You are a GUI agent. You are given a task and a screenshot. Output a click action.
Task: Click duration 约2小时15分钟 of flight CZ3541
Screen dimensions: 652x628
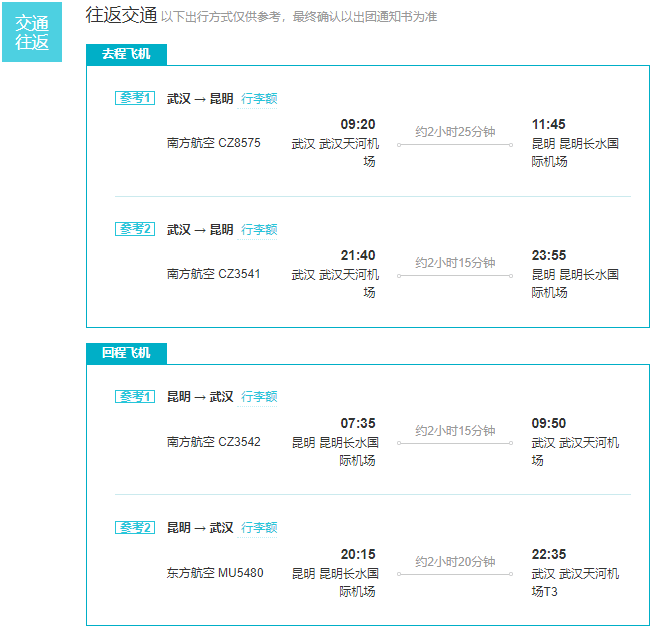tap(455, 263)
